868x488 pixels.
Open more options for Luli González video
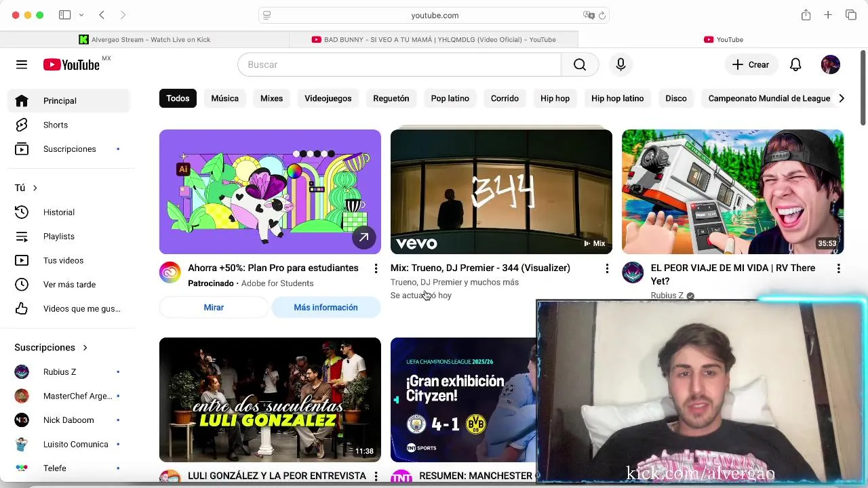pyautogui.click(x=376, y=476)
